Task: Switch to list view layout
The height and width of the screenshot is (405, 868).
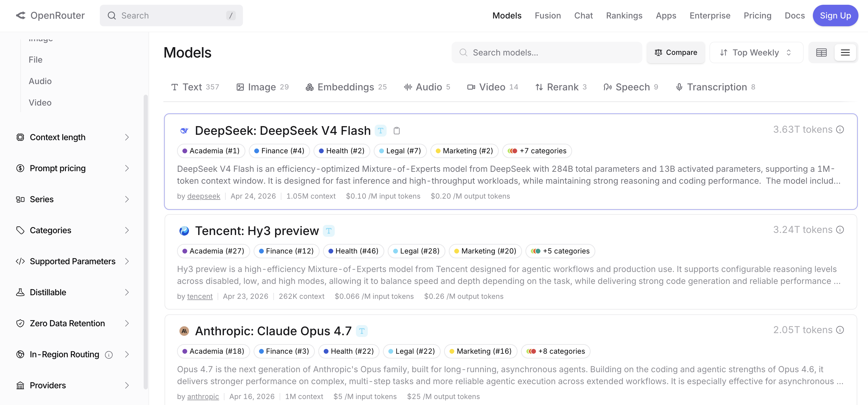Action: 845,52
